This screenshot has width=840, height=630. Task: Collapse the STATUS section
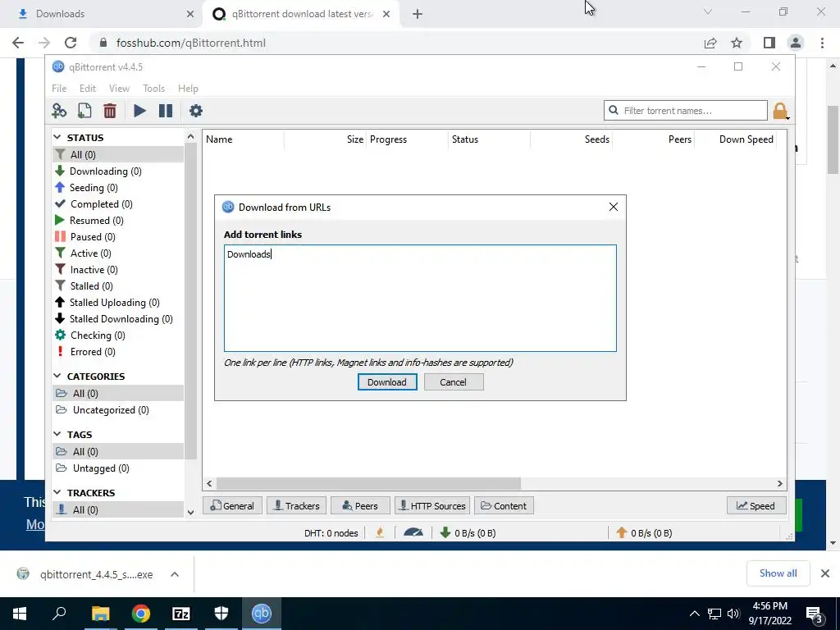[57, 138]
